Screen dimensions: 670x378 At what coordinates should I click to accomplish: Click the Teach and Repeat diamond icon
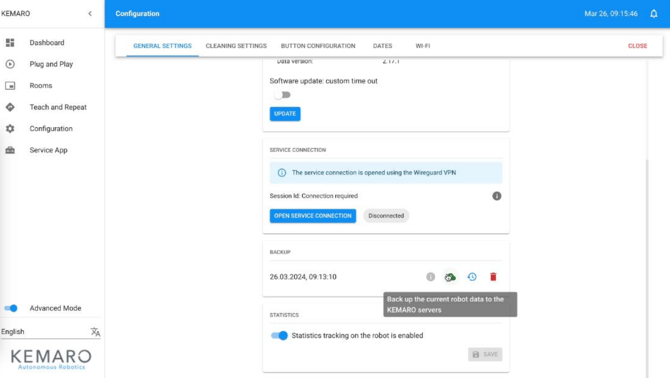pyautogui.click(x=10, y=107)
